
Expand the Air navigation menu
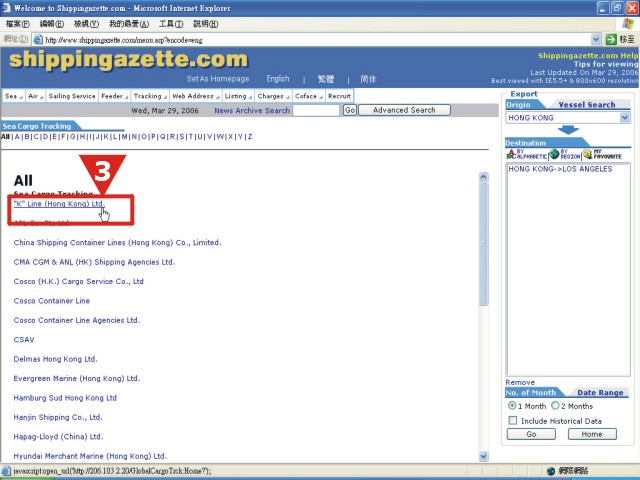coord(36,96)
